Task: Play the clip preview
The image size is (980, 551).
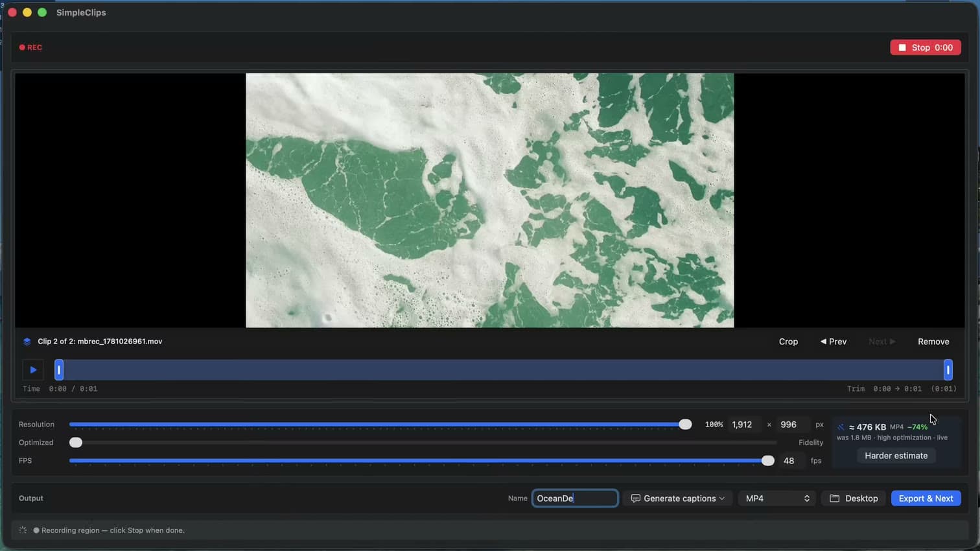Action: pyautogui.click(x=33, y=369)
